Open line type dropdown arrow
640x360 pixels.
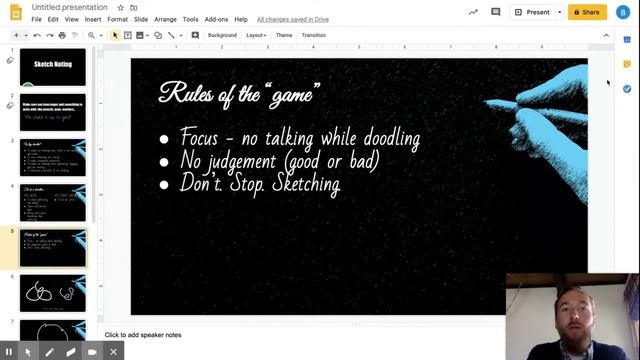(181, 36)
